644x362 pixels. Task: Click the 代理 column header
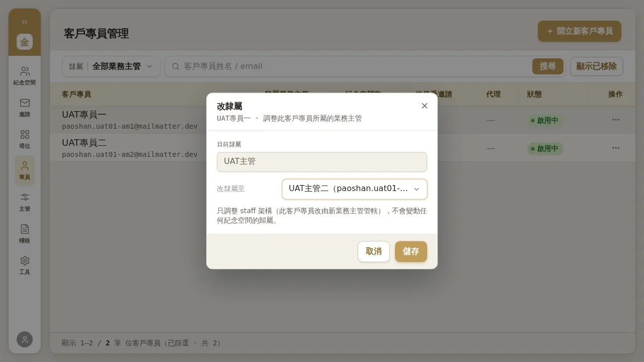493,95
